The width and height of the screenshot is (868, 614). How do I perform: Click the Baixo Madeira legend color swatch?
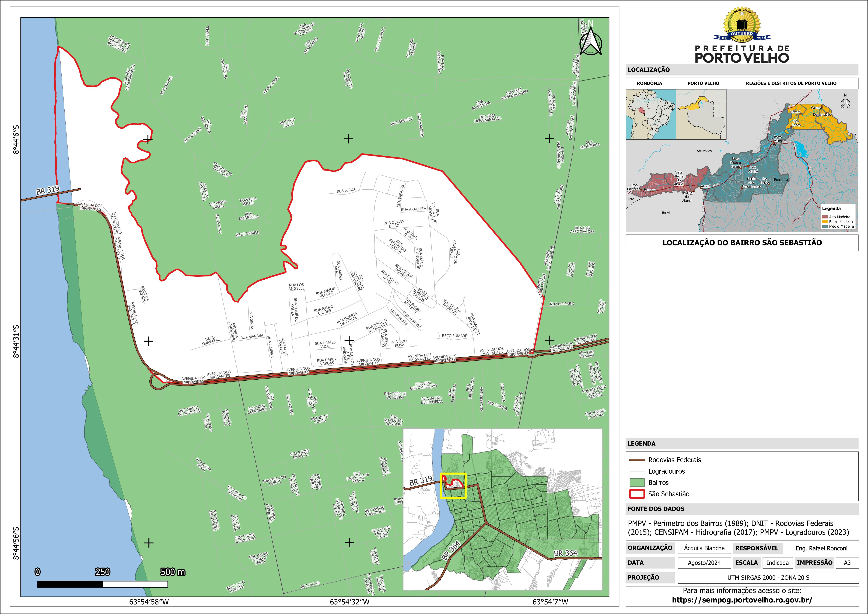pos(825,222)
